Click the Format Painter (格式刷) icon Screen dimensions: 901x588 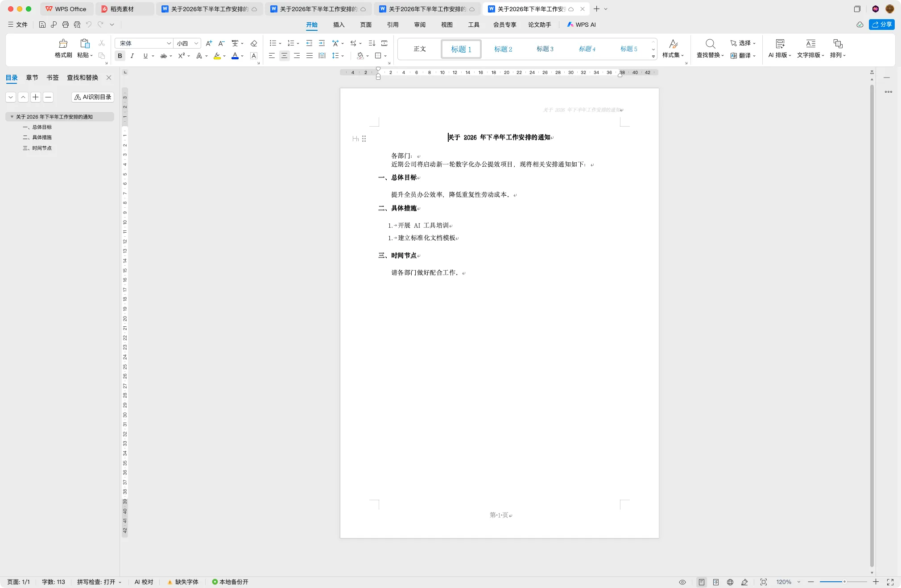click(63, 43)
